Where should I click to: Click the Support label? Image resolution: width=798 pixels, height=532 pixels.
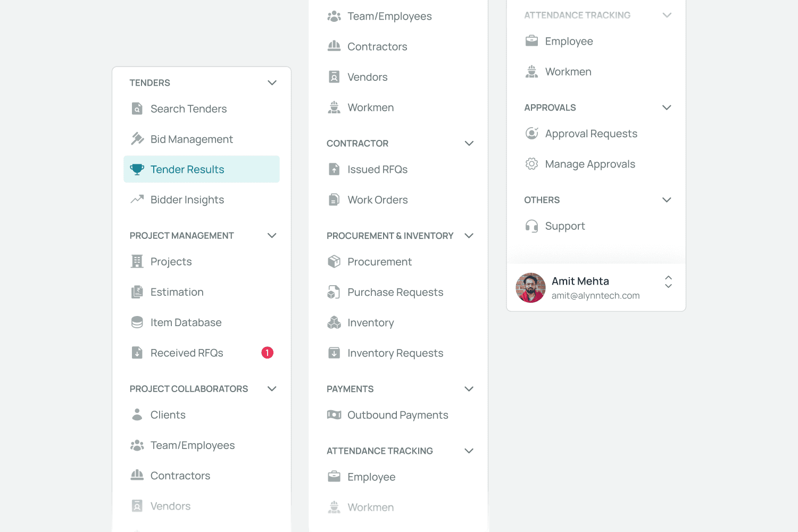pos(565,226)
